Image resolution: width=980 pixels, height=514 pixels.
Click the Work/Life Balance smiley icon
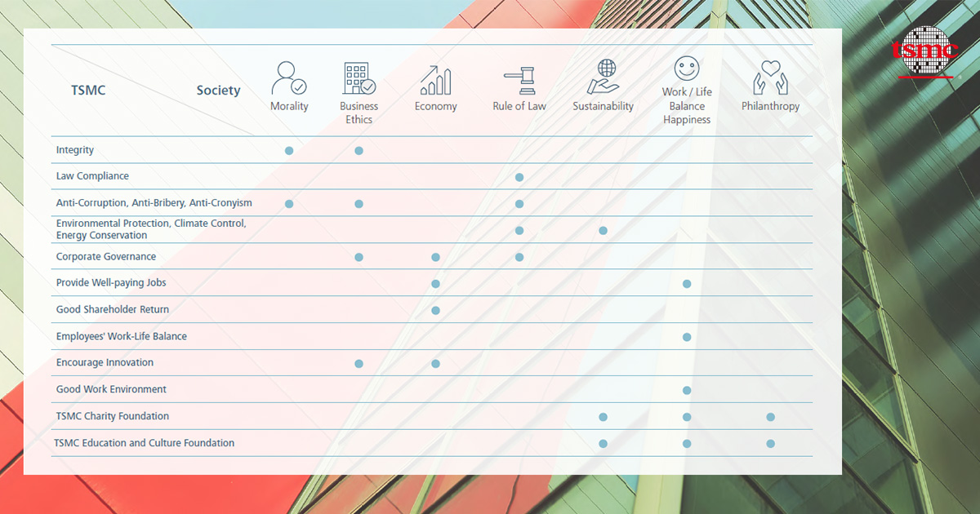[687, 68]
